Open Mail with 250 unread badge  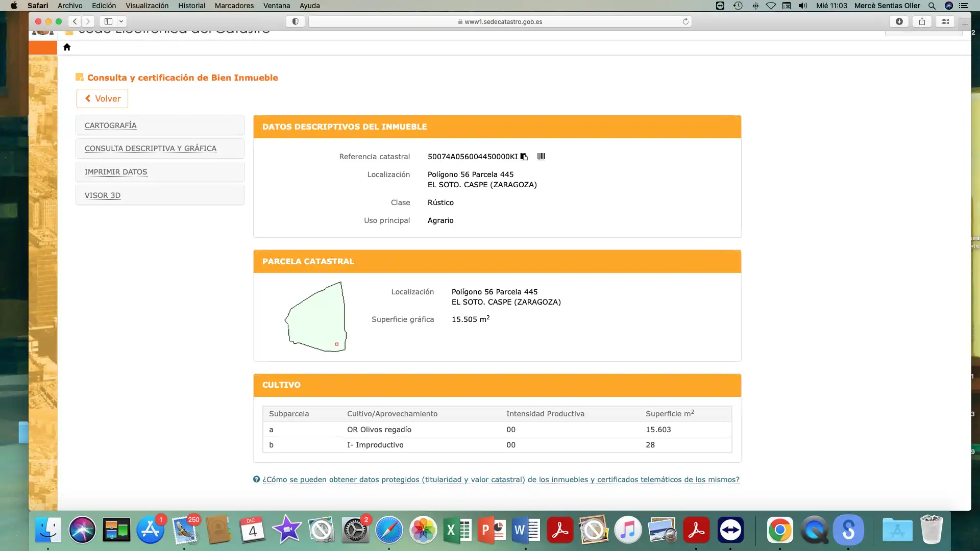(x=185, y=530)
